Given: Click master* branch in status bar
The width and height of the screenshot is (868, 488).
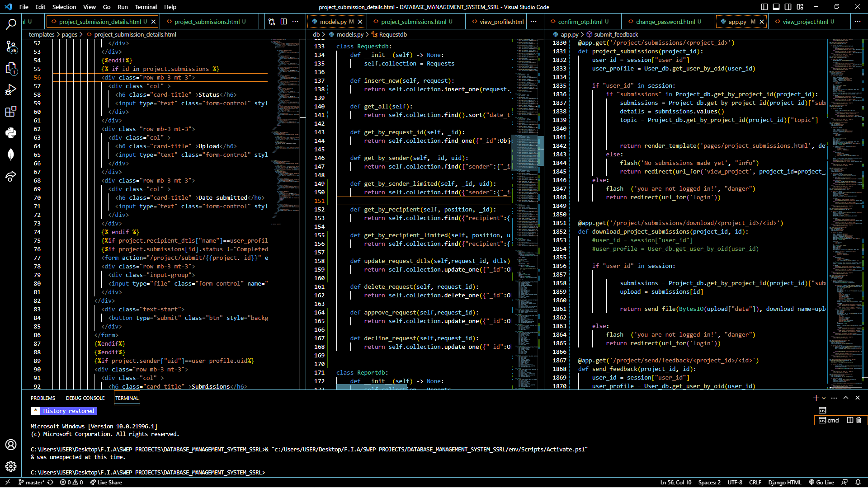Looking at the screenshot, I should click(x=31, y=482).
